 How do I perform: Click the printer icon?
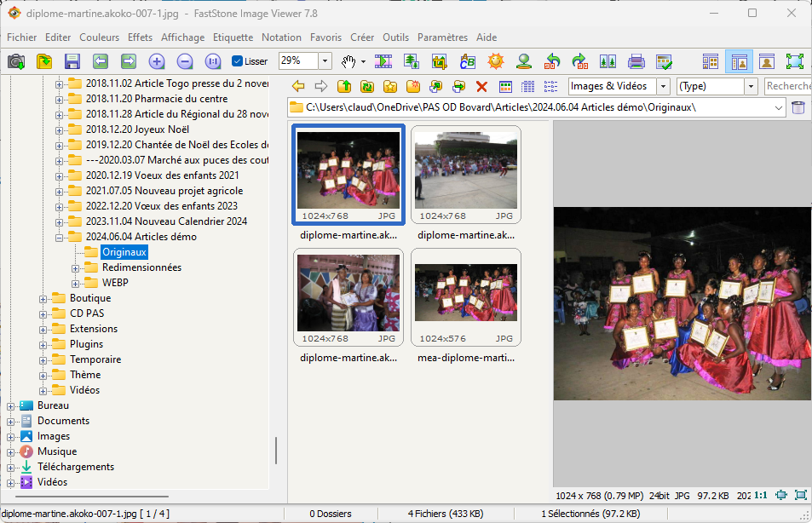pos(636,61)
